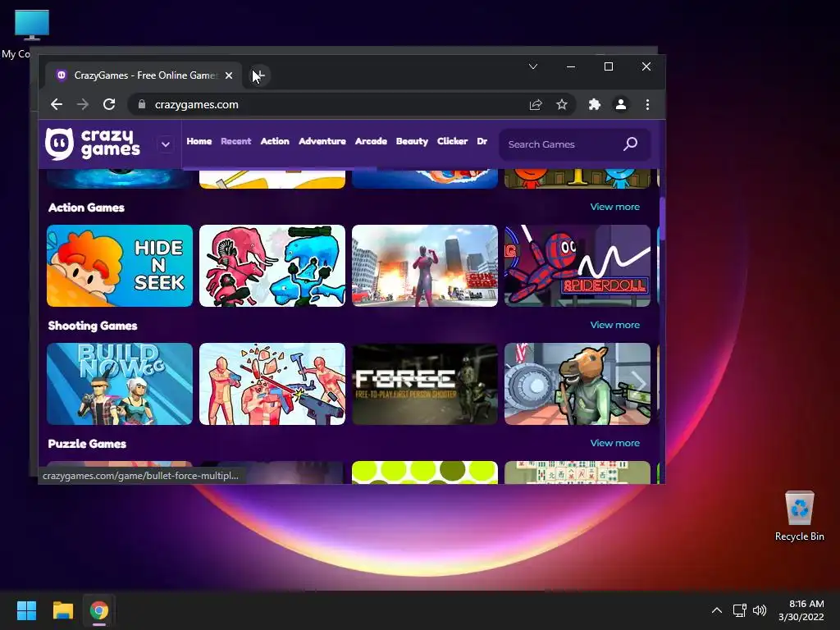Screen dimensions: 840x630
Task: Open the green dots puzzle game
Action: coord(425,472)
